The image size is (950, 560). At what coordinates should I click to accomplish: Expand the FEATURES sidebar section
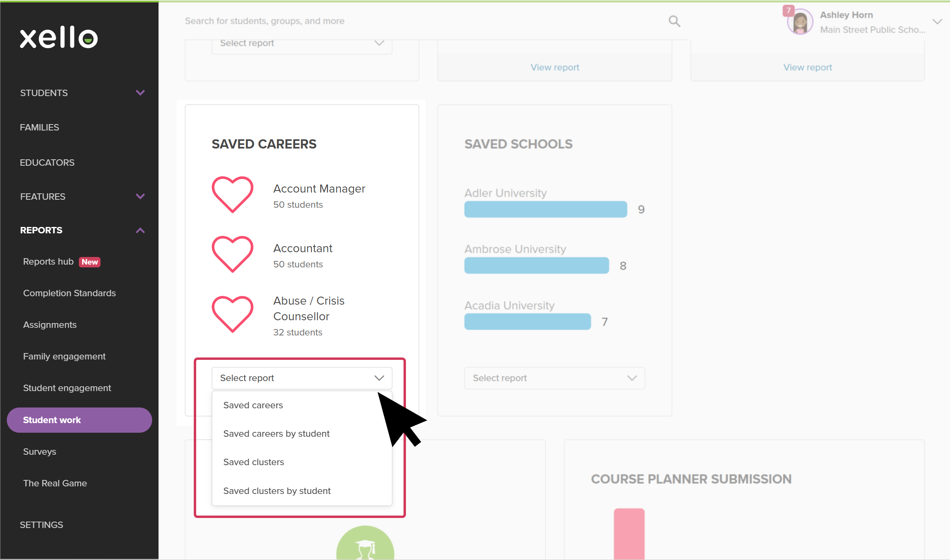tap(140, 197)
